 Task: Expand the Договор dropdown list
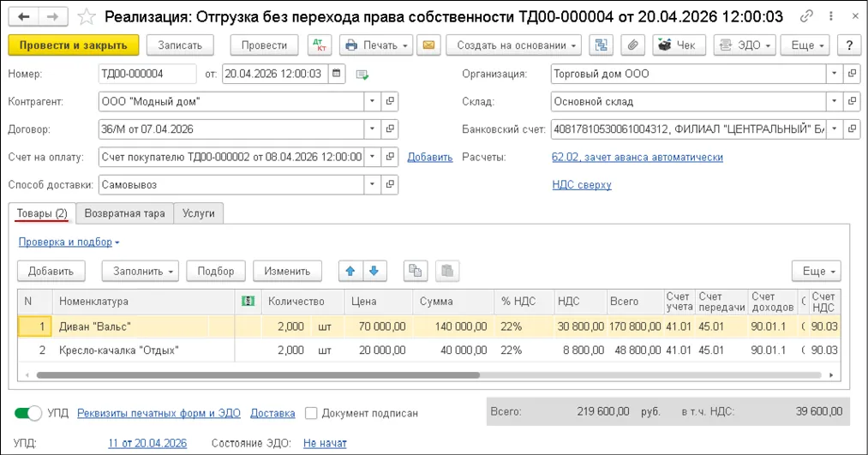point(373,129)
